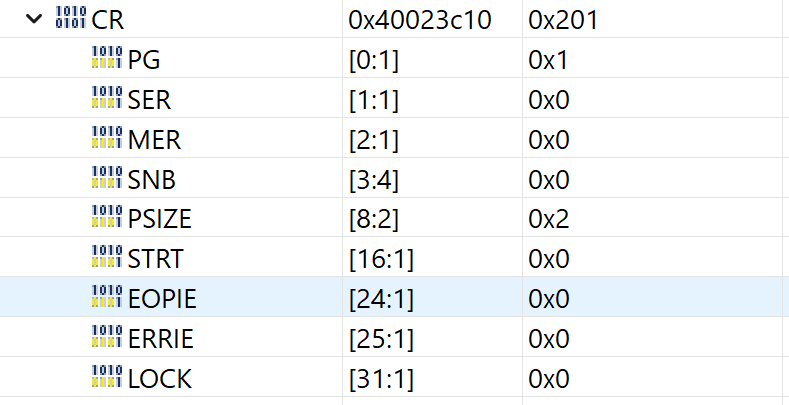Select the SNB field row label
Screen dimensions: 789x405
point(148,179)
